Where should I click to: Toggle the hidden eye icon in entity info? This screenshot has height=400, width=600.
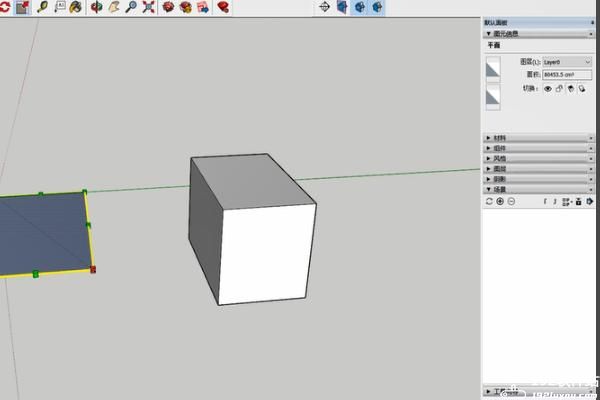[548, 89]
